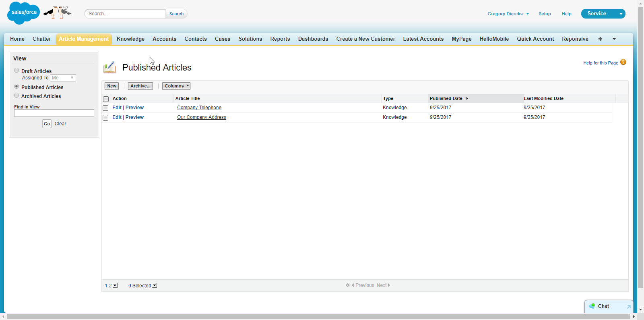Image resolution: width=644 pixels, height=320 pixels.
Task: Open the Our Company Address article
Action: click(201, 117)
